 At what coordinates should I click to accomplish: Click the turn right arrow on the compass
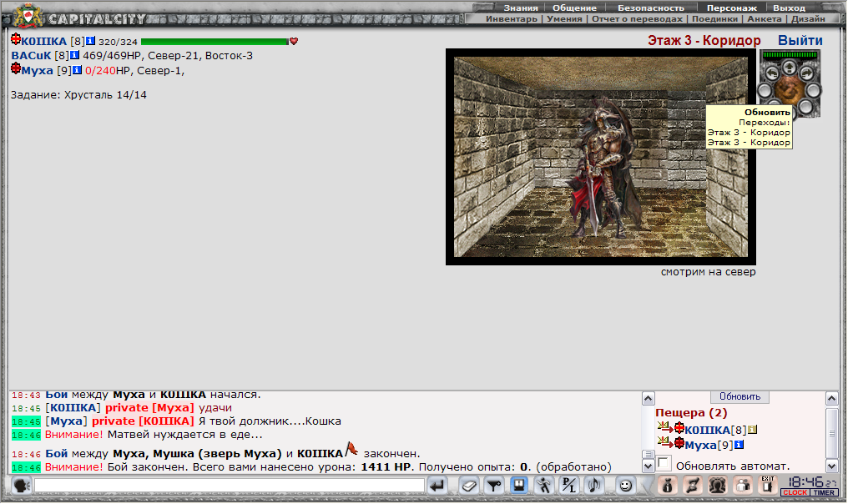806,73
